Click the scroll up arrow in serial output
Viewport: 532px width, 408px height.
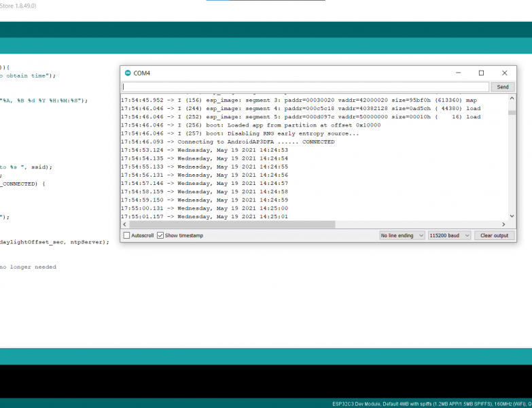point(512,99)
